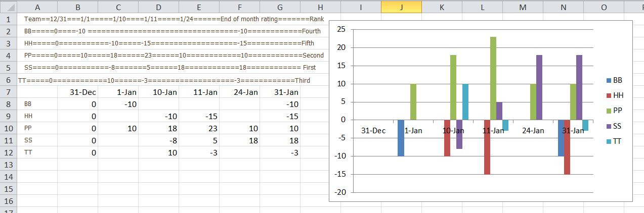
Task: Click the select-all corner of the sheet
Action: pos(9,7)
